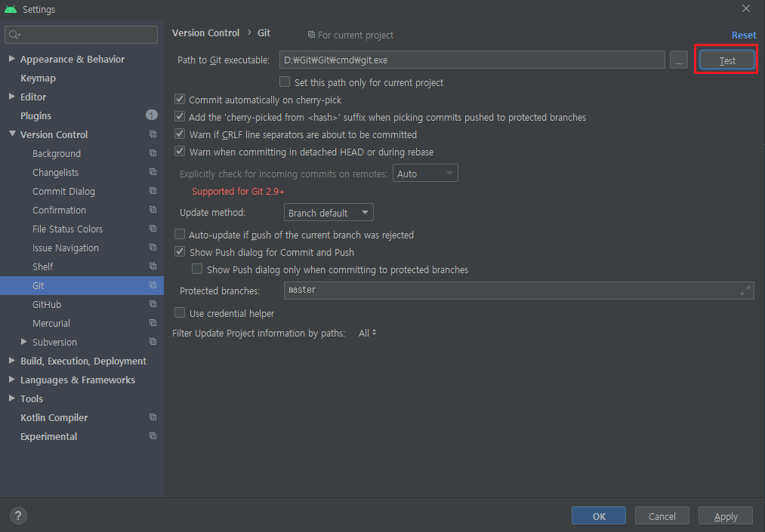
Task: Open the Experimental settings page
Action: 49,436
